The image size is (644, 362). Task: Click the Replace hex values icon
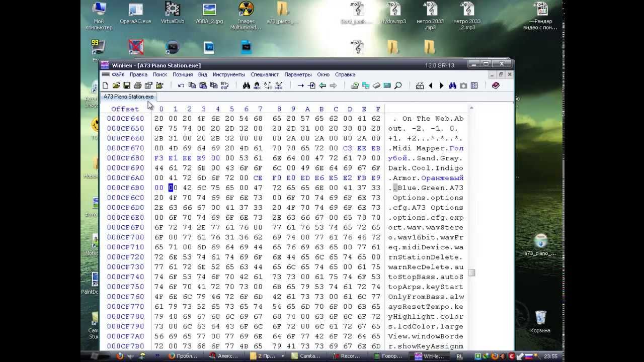279,85
